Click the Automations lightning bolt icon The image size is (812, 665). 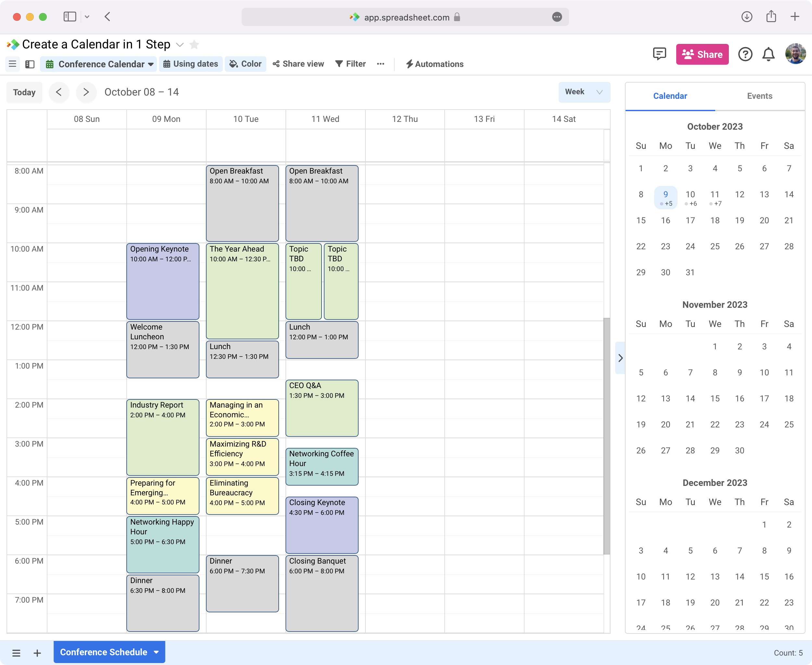[x=409, y=64]
